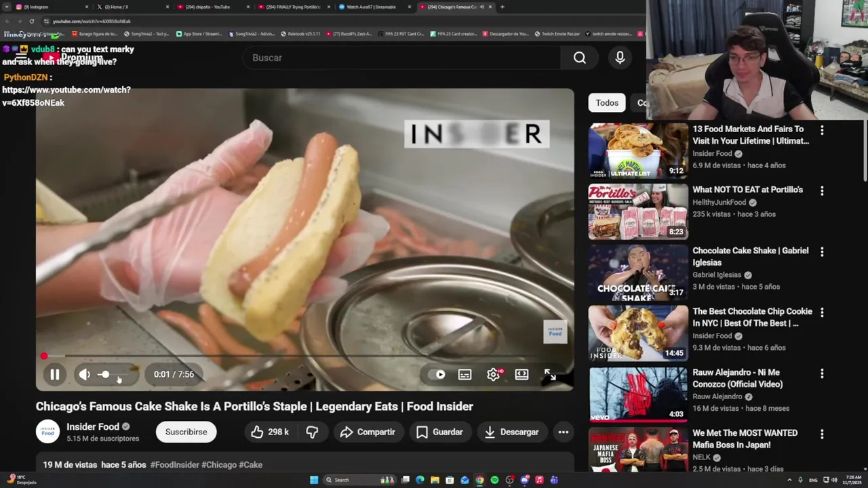Open options for Best Chocolate Chip Cookie video

click(x=822, y=312)
